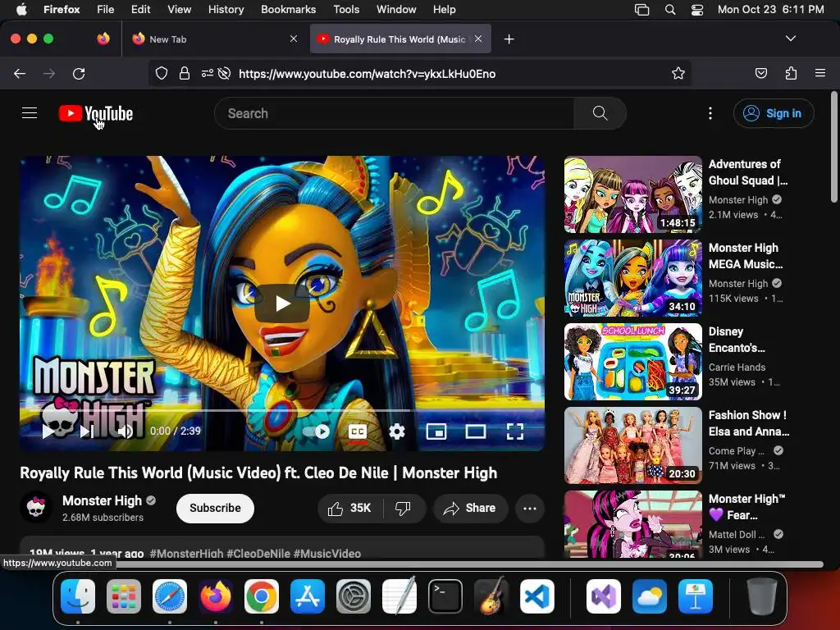Open Firefox extensions puzzle icon
840x630 pixels.
[792, 73]
